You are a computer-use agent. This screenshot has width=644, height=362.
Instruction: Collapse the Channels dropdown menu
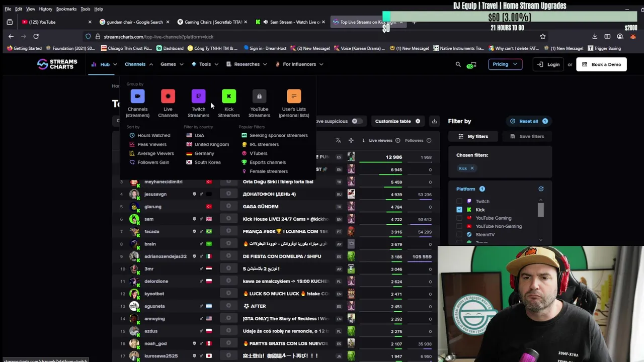click(138, 64)
